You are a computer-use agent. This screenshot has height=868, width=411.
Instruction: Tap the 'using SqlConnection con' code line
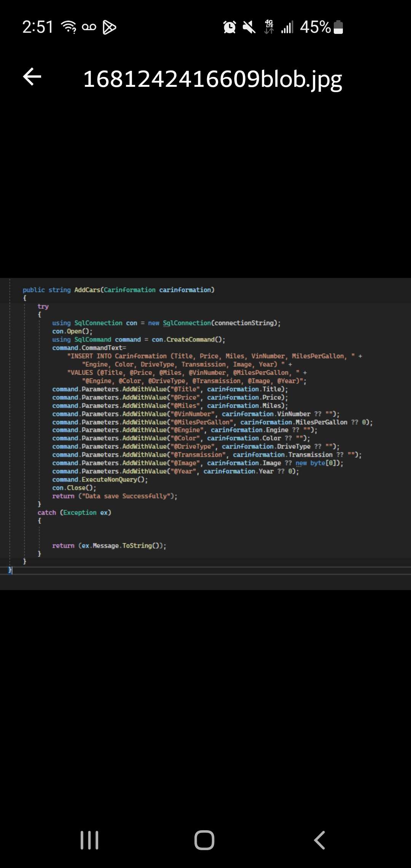[167, 323]
